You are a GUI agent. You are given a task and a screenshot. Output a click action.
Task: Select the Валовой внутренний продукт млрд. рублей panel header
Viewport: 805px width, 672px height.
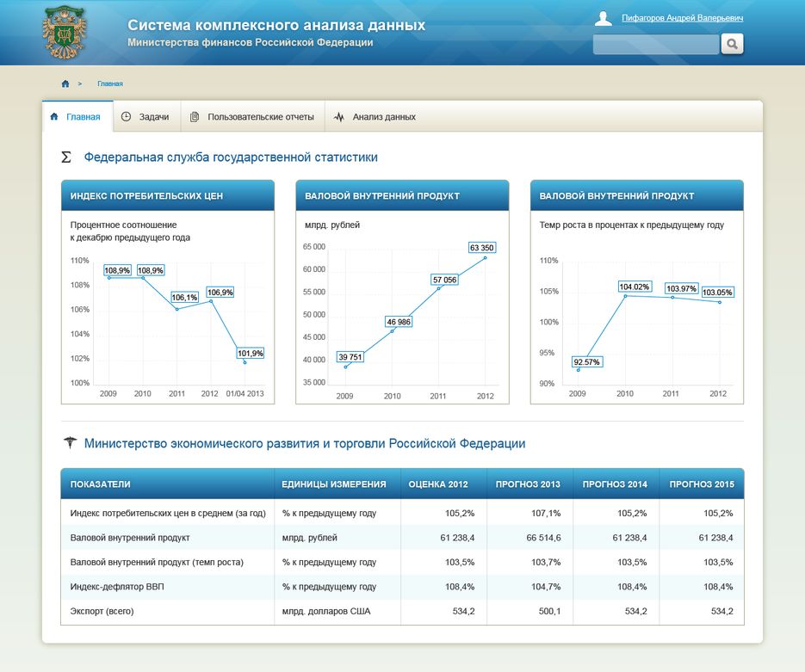pos(403,195)
